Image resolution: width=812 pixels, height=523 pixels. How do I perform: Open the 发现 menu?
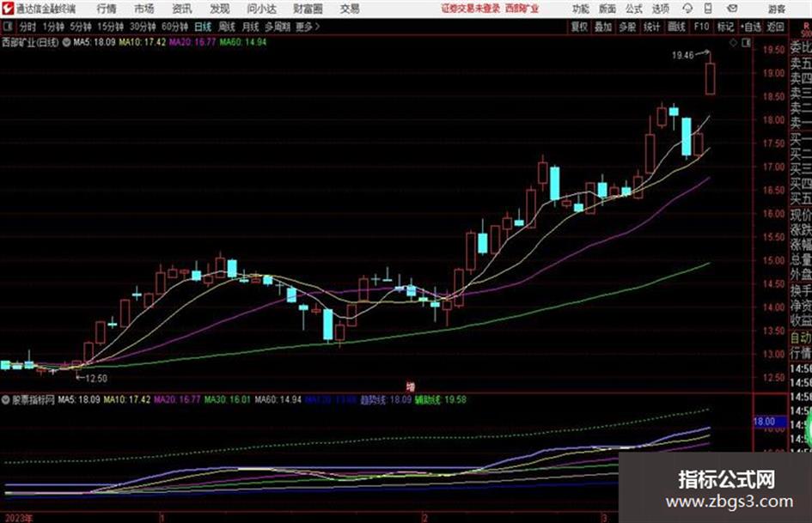click(220, 9)
